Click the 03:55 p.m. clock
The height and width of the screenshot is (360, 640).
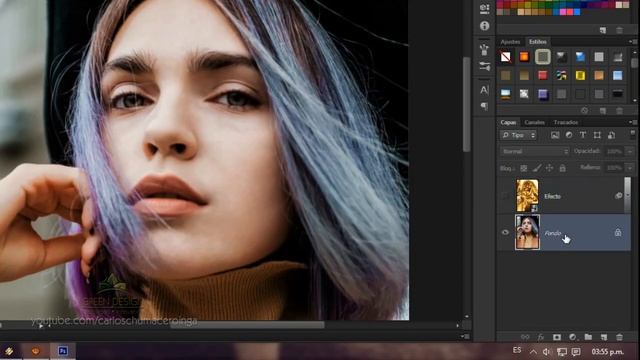pyautogui.click(x=607, y=351)
